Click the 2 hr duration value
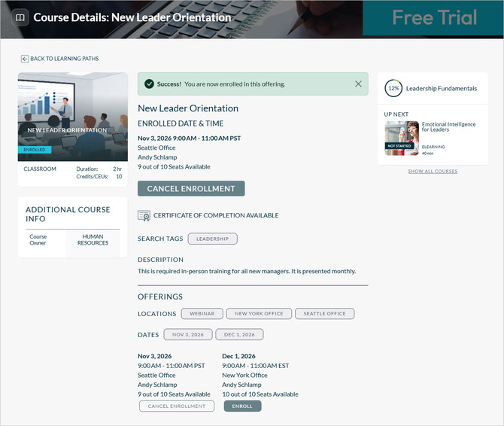 (x=117, y=169)
